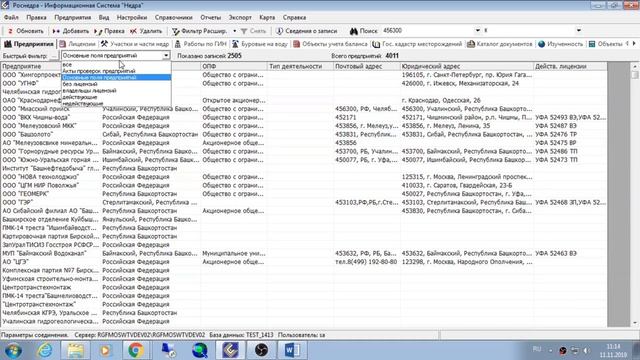Open the Буровые на воду tab
640x360 pixels.
click(260, 44)
